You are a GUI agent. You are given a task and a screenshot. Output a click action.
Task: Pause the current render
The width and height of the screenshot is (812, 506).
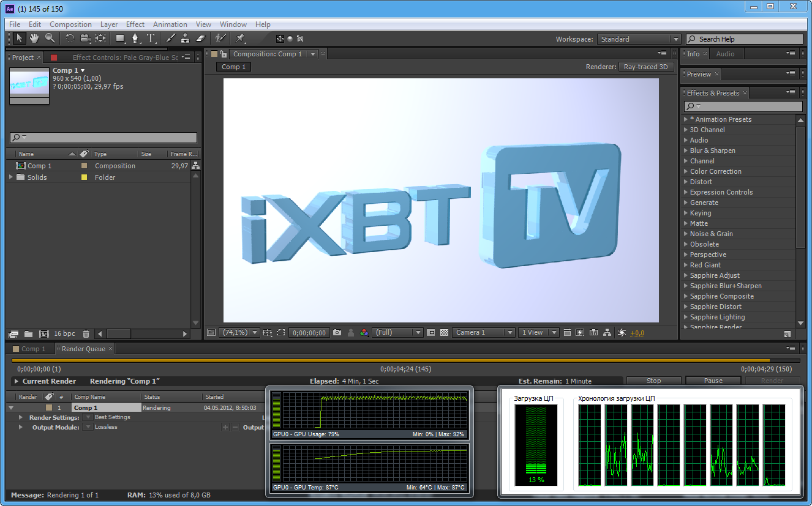click(x=713, y=381)
